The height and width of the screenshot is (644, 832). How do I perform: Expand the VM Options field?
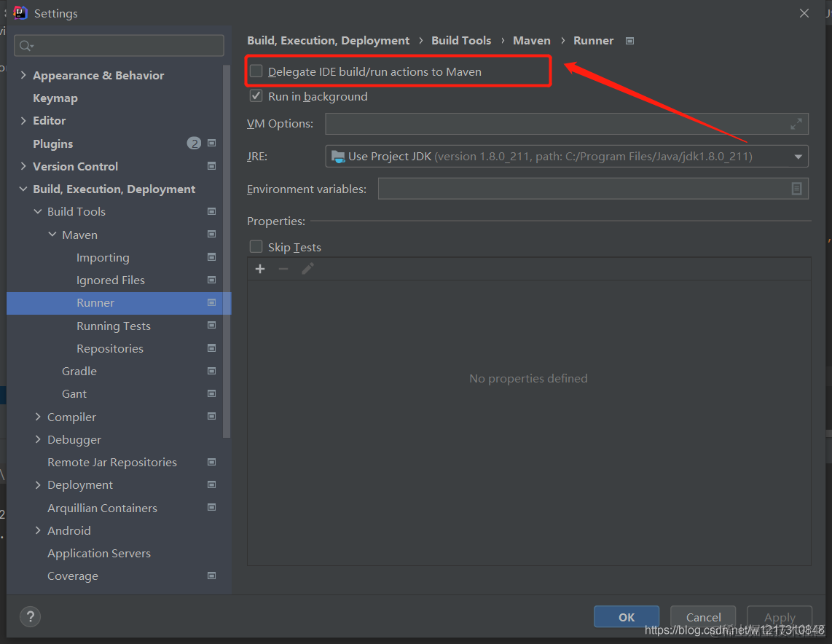coord(796,124)
